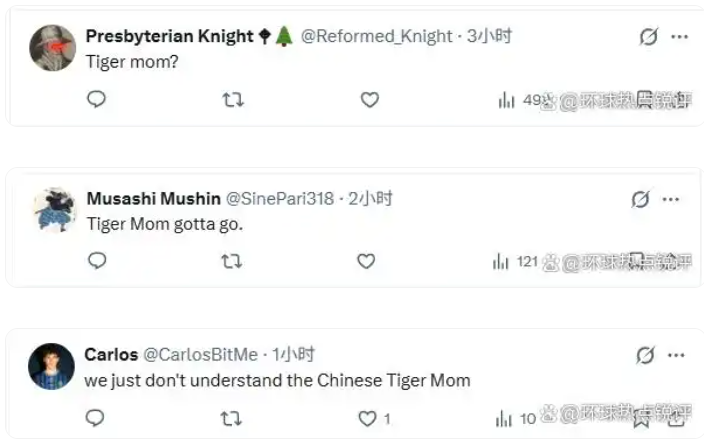Like Carlos's tweet with 1 like

click(x=367, y=418)
